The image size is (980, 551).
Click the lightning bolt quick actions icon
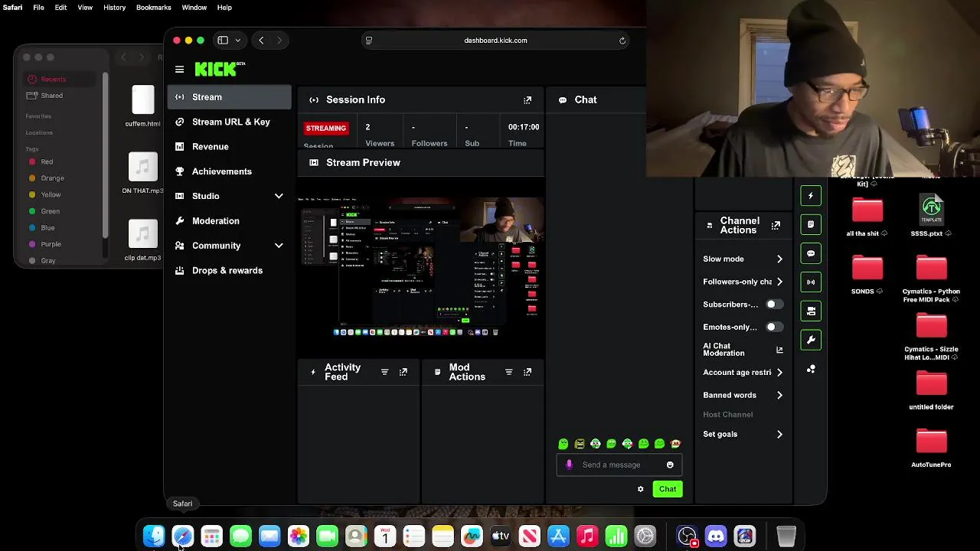click(811, 196)
